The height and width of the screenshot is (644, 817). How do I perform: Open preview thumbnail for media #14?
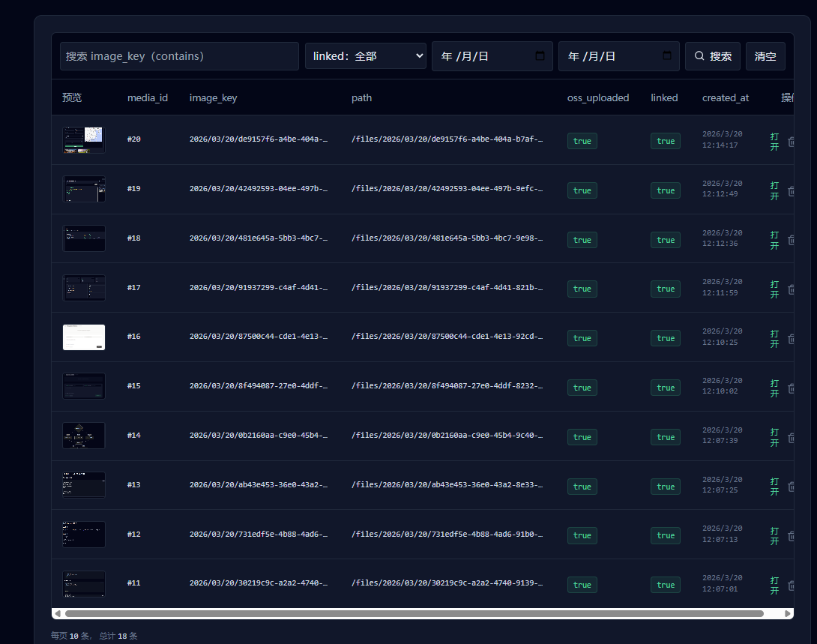tap(84, 436)
